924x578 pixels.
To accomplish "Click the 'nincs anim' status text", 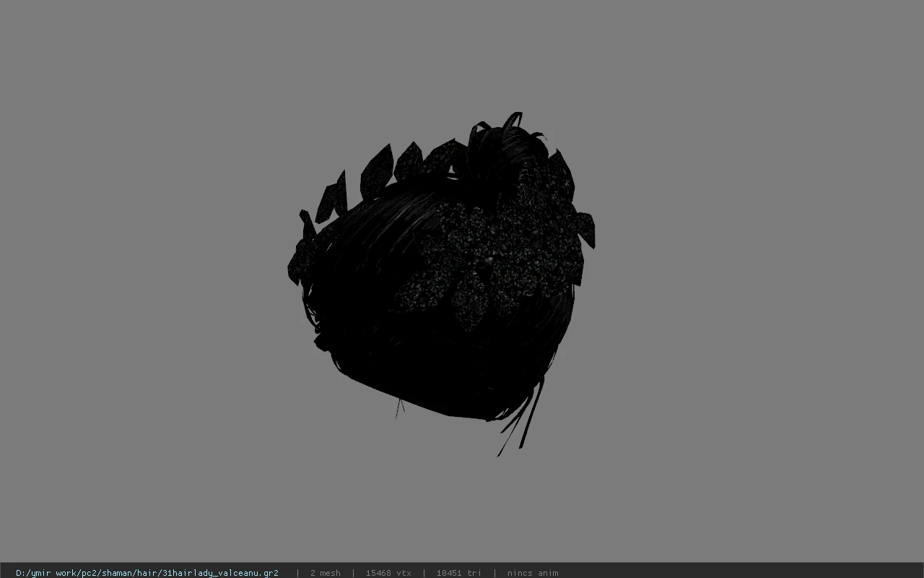I will point(533,573).
